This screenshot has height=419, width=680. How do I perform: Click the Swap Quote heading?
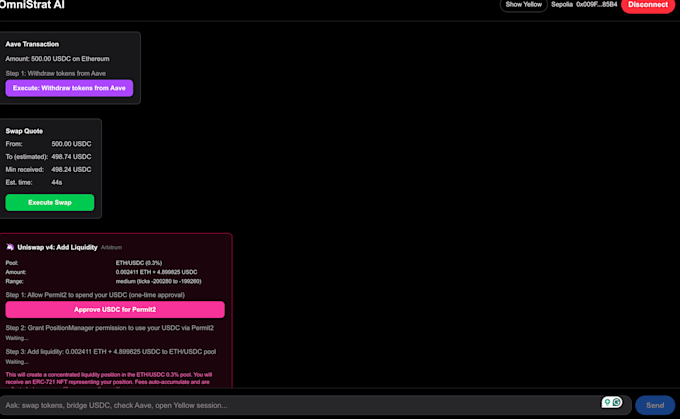pyautogui.click(x=24, y=131)
